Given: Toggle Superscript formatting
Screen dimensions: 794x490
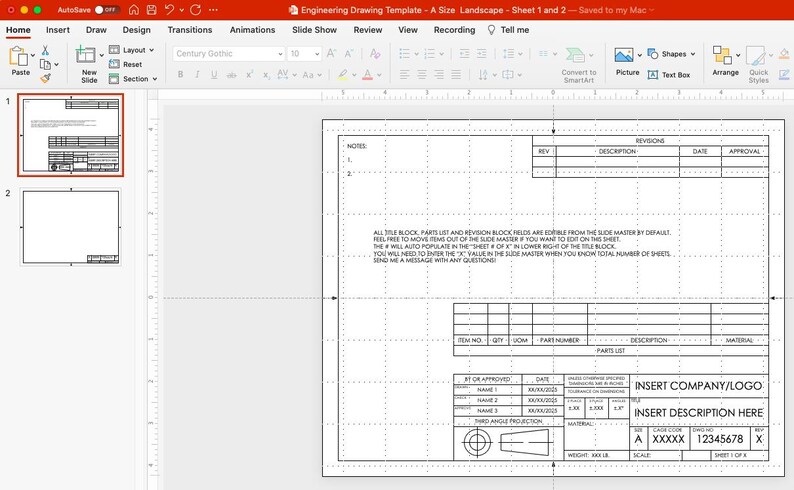Looking at the screenshot, I should coord(249,74).
